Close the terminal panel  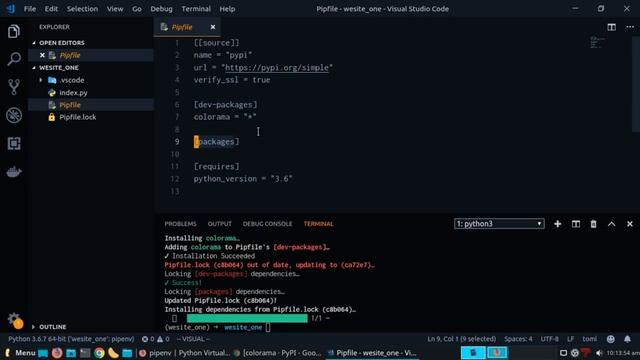coord(629,224)
